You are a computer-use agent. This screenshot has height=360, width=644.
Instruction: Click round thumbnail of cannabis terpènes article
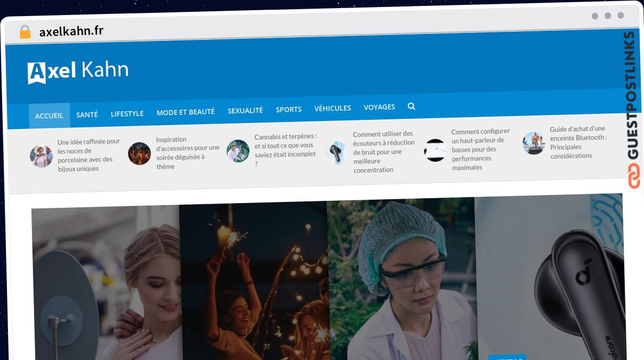(x=238, y=151)
